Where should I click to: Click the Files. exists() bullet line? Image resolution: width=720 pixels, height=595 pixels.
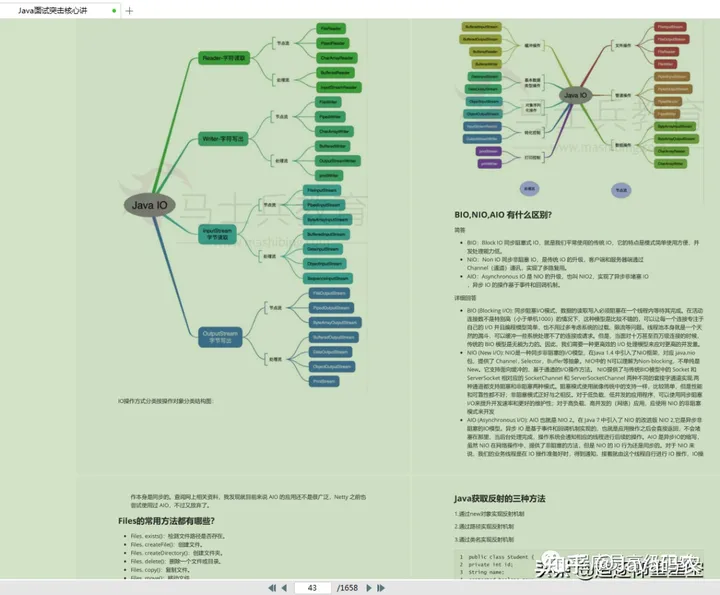[x=178, y=536]
